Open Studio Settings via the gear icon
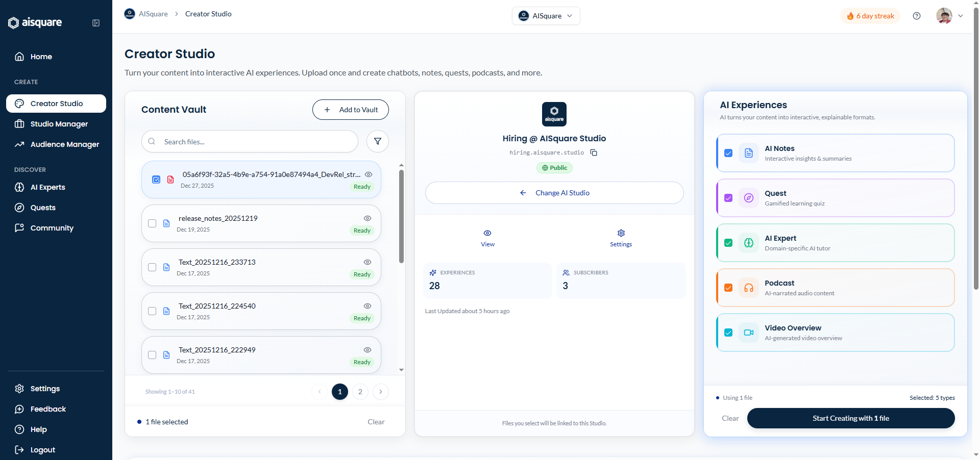This screenshot has height=460, width=980. [x=621, y=238]
